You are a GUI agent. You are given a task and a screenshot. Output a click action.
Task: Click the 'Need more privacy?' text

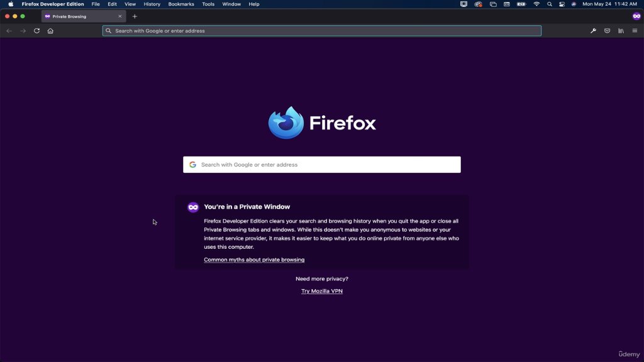point(321,278)
